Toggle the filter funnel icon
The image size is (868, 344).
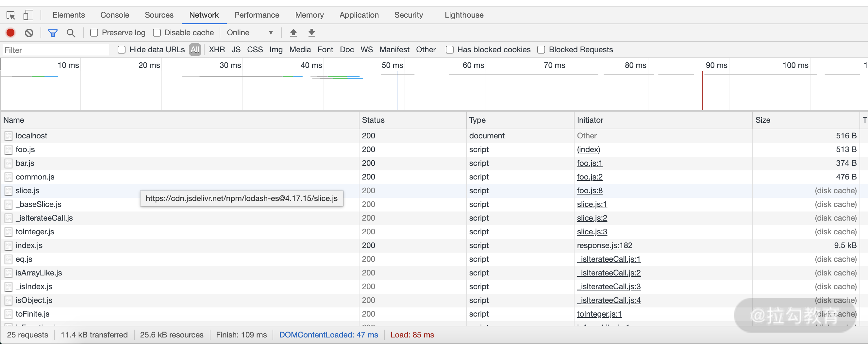53,33
